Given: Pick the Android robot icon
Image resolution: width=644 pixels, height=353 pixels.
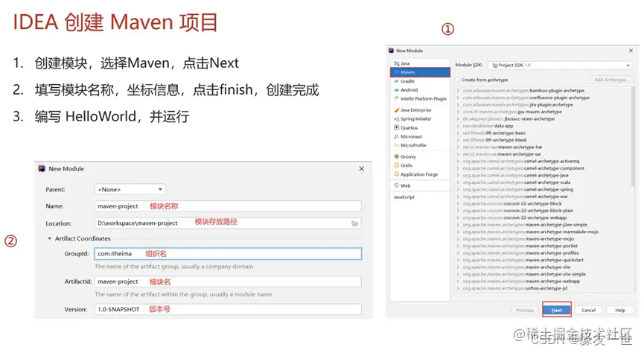Looking at the screenshot, I should tap(396, 89).
